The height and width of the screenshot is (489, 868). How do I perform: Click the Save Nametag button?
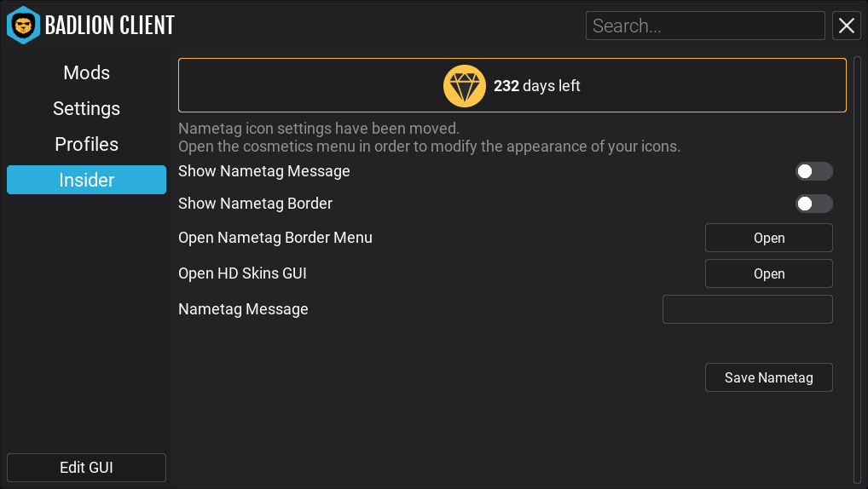769,377
